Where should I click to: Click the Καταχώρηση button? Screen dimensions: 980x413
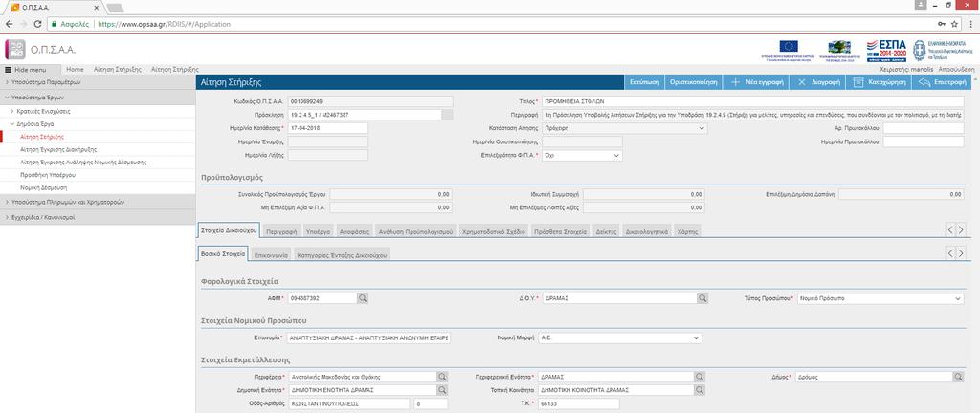click(879, 82)
